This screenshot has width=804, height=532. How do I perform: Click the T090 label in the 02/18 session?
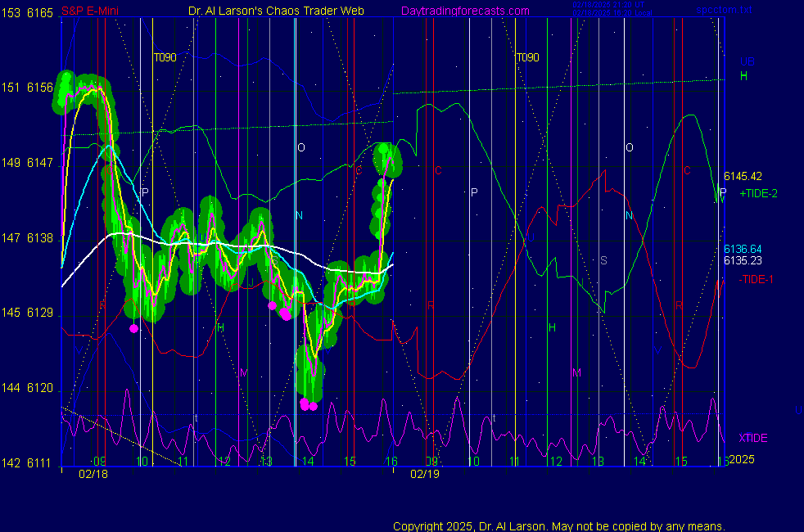click(x=165, y=57)
